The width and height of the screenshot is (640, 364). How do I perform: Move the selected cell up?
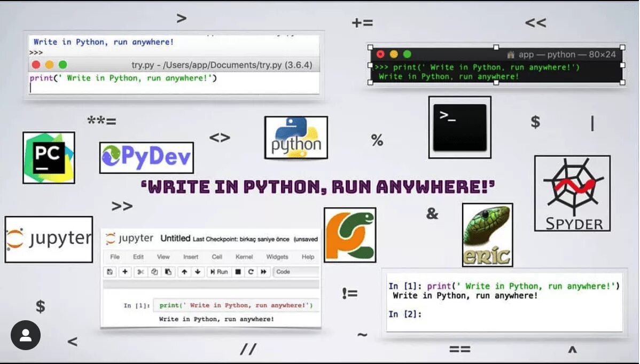[x=184, y=272]
